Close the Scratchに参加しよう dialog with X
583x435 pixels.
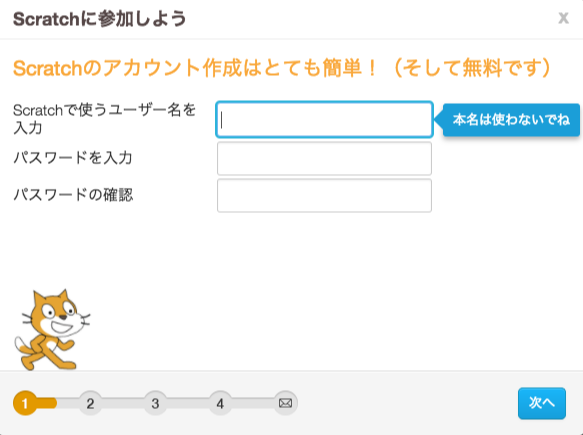tap(563, 17)
